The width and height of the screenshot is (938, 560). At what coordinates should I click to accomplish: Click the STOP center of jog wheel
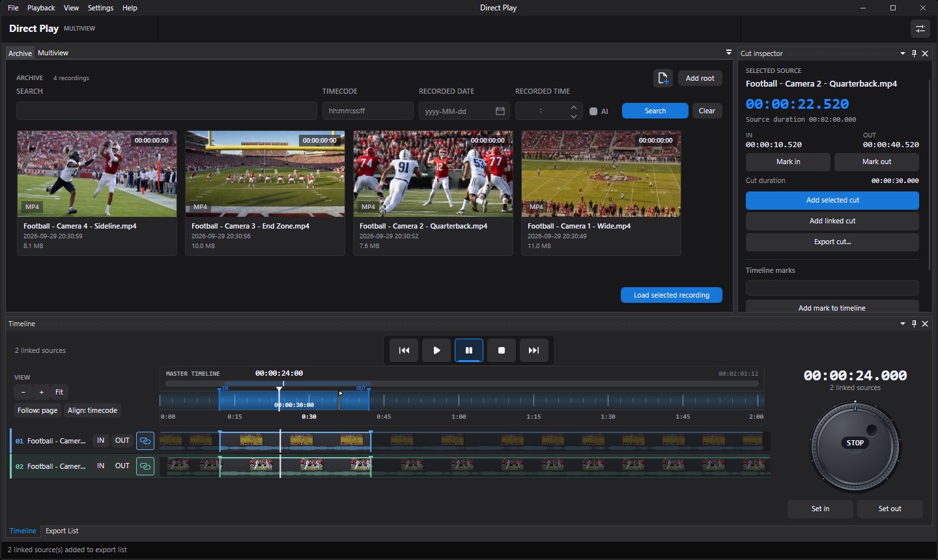855,443
